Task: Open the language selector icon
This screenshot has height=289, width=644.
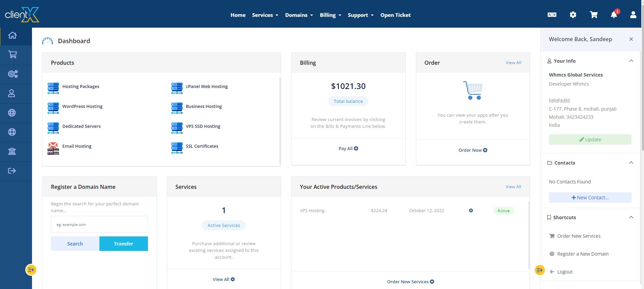Action: pyautogui.click(x=552, y=15)
